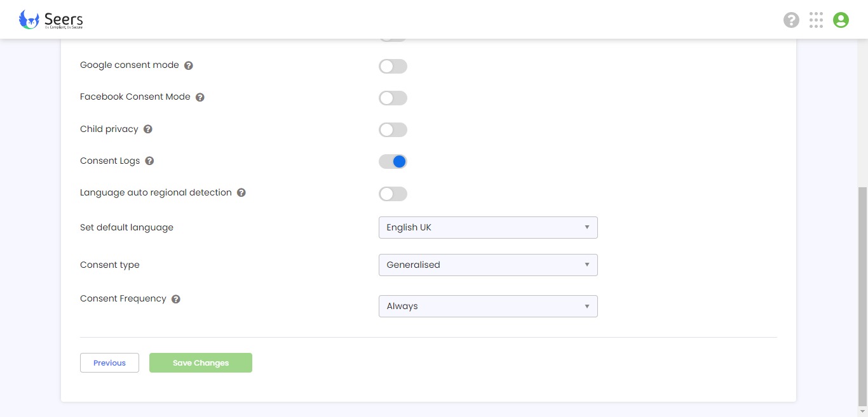Screen dimensions: 868x417
Task: Open the green user profile icon
Action: (841, 20)
